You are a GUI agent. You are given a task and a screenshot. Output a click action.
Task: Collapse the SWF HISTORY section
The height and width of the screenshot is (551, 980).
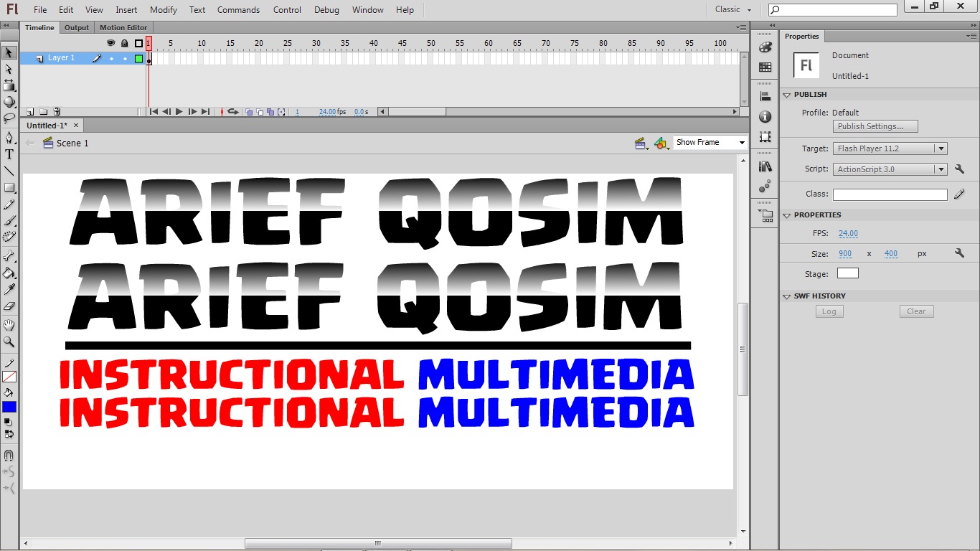point(787,296)
